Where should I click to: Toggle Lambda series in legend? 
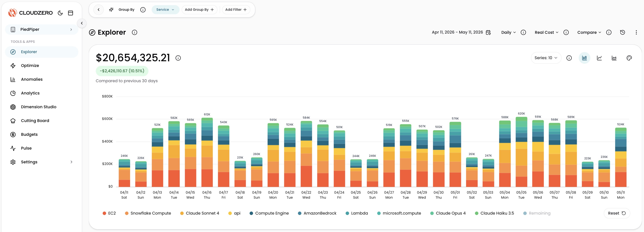click(357, 213)
